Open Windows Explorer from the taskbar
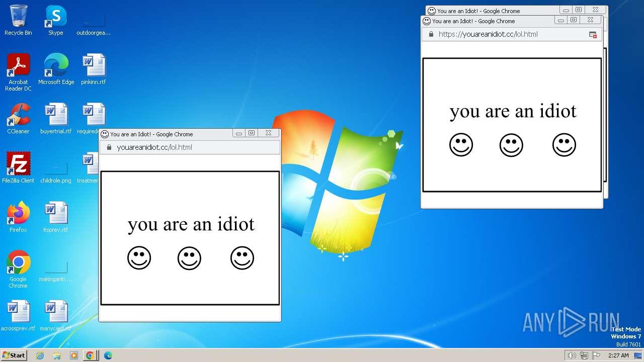The image size is (644, 362). [x=57, y=355]
